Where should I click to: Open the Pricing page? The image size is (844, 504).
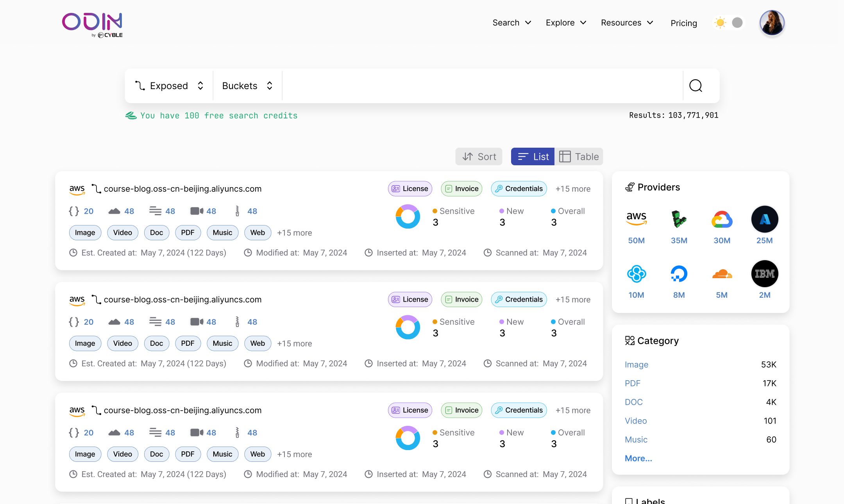[x=683, y=23]
